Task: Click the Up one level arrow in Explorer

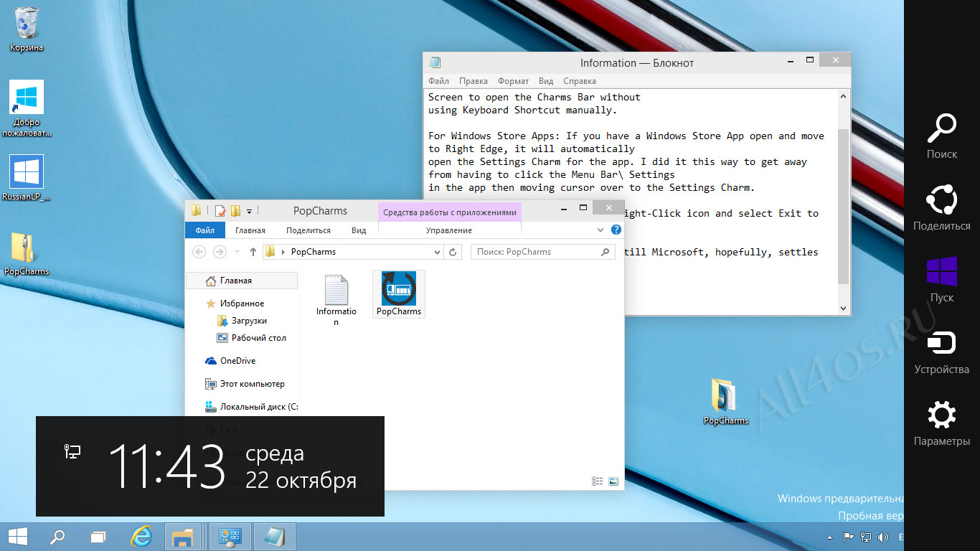Action: coord(253,252)
